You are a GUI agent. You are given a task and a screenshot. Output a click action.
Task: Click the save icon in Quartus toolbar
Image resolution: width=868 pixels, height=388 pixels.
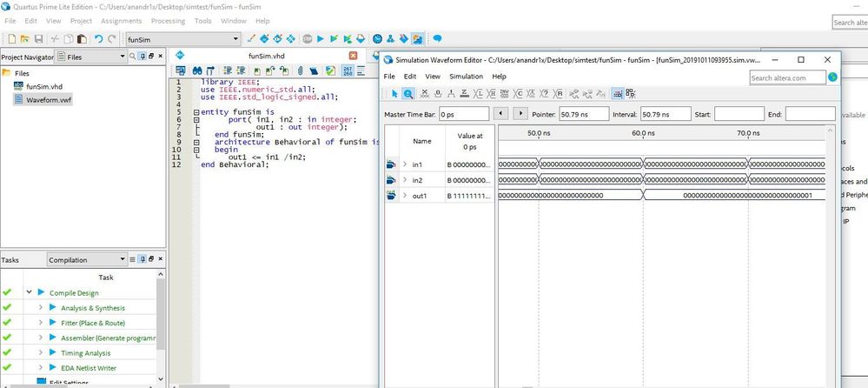coord(38,39)
